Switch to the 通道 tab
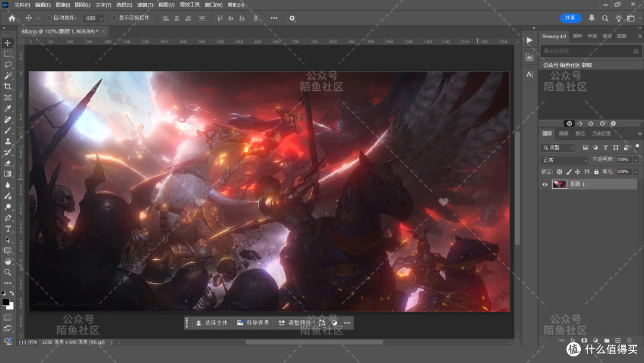The width and height of the screenshot is (644, 363). click(563, 134)
